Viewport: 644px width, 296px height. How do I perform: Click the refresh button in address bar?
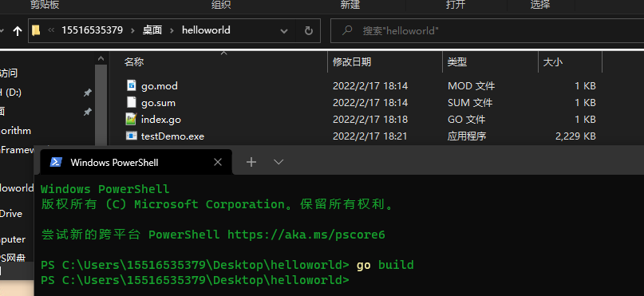point(309,30)
